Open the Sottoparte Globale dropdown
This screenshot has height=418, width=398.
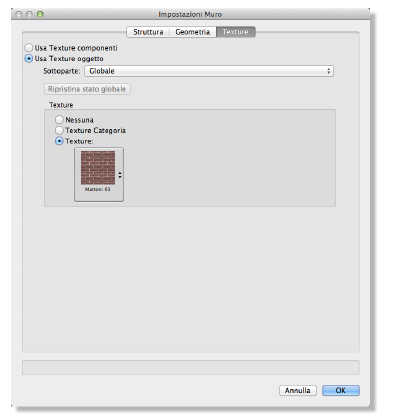tap(209, 71)
